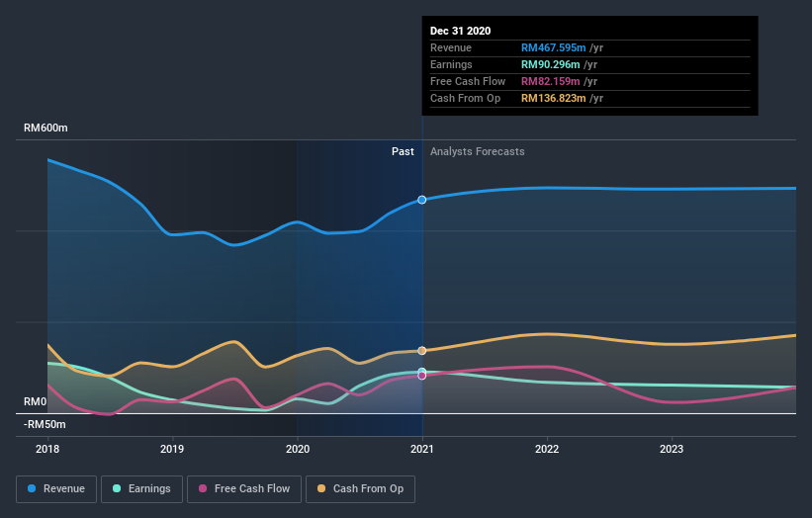This screenshot has height=518, width=812.
Task: Click the pink Free Cash Flow data point at 2021
Action: (x=422, y=376)
